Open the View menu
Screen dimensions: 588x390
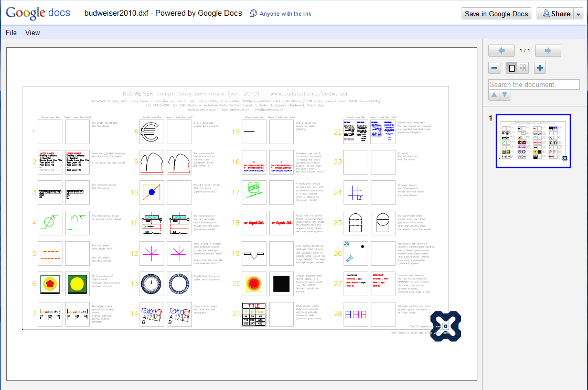(33, 32)
